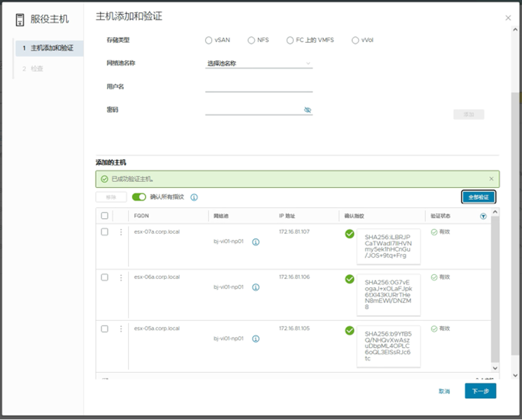Click the fingerprint text starting SHA256:0G7vE
Image resolution: width=522 pixels, height=420 pixels.
[x=388, y=294]
